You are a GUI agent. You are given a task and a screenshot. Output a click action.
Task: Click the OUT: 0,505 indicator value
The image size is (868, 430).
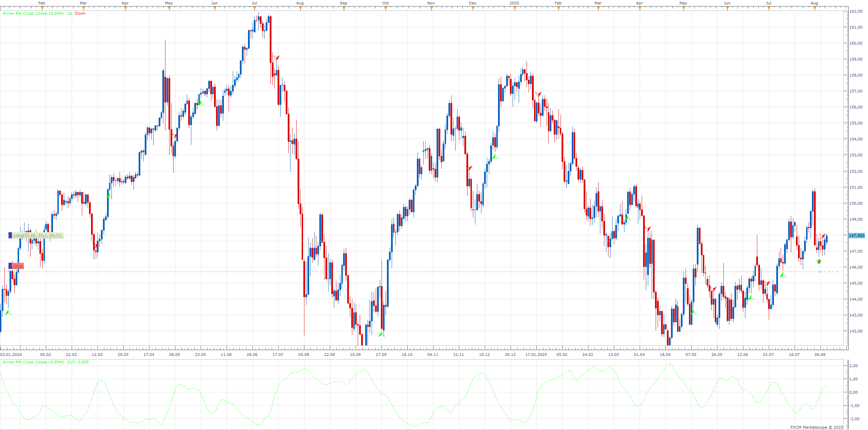(x=78, y=362)
